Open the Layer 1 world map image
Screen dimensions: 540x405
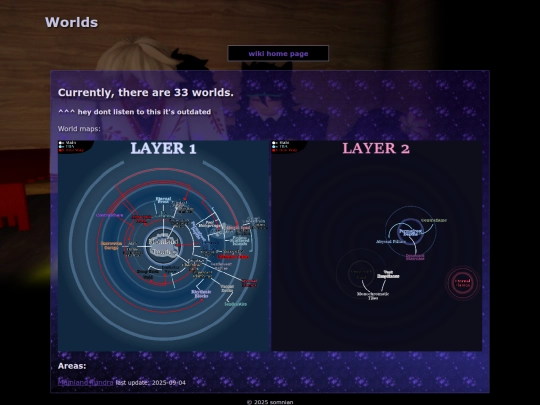coord(163,246)
